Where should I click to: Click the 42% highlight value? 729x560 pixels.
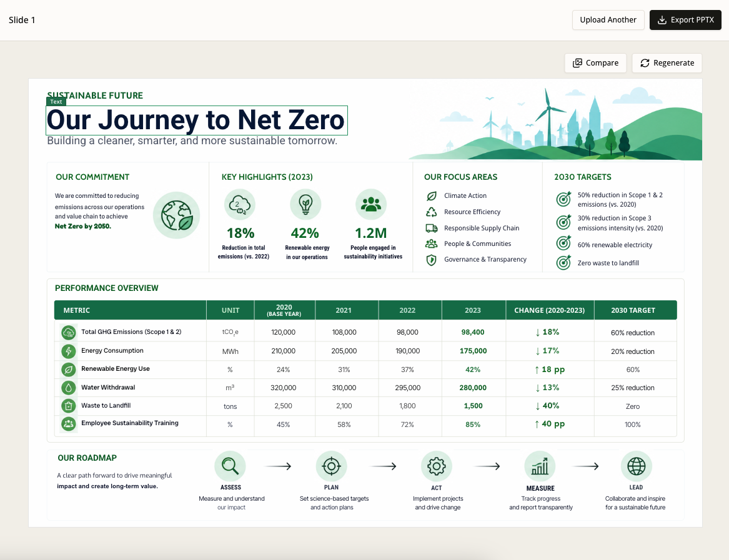point(305,233)
